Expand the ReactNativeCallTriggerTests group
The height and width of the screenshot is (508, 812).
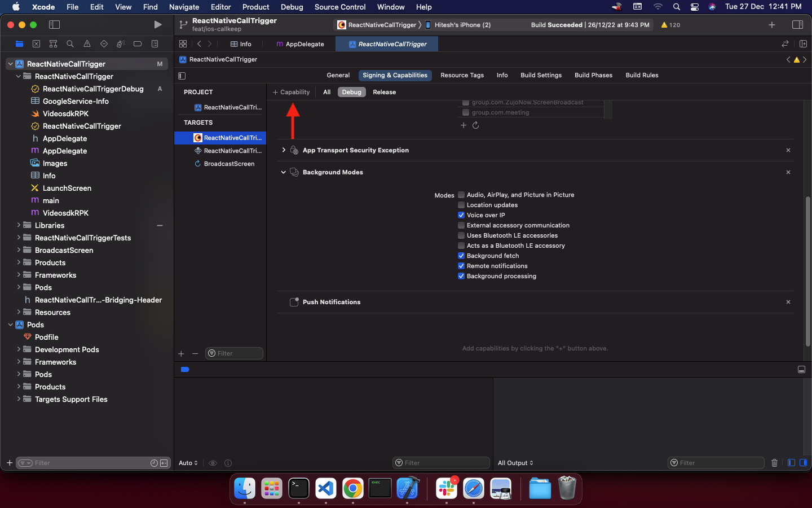click(19, 238)
